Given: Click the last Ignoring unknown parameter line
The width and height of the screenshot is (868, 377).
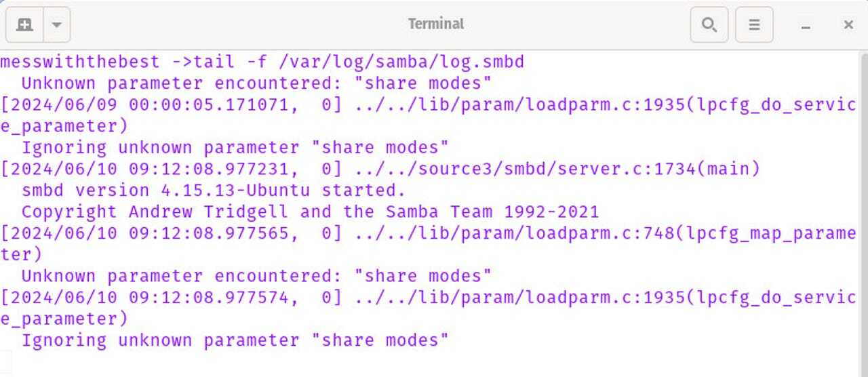Looking at the screenshot, I should [x=235, y=340].
